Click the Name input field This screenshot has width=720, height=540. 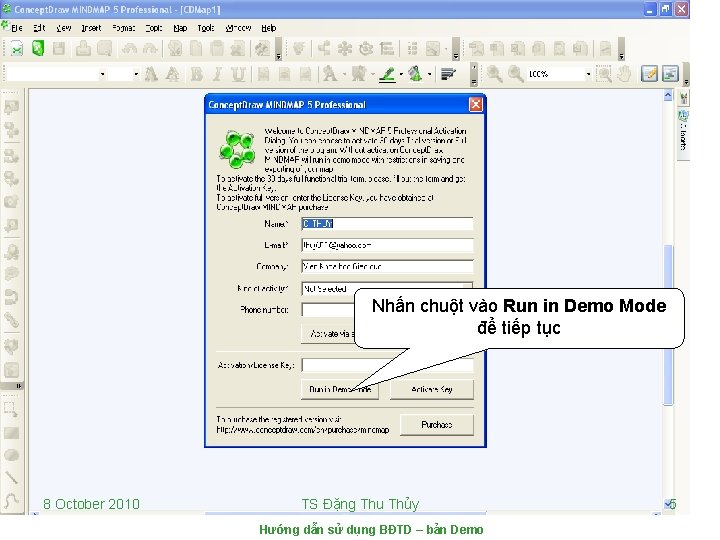click(x=387, y=224)
